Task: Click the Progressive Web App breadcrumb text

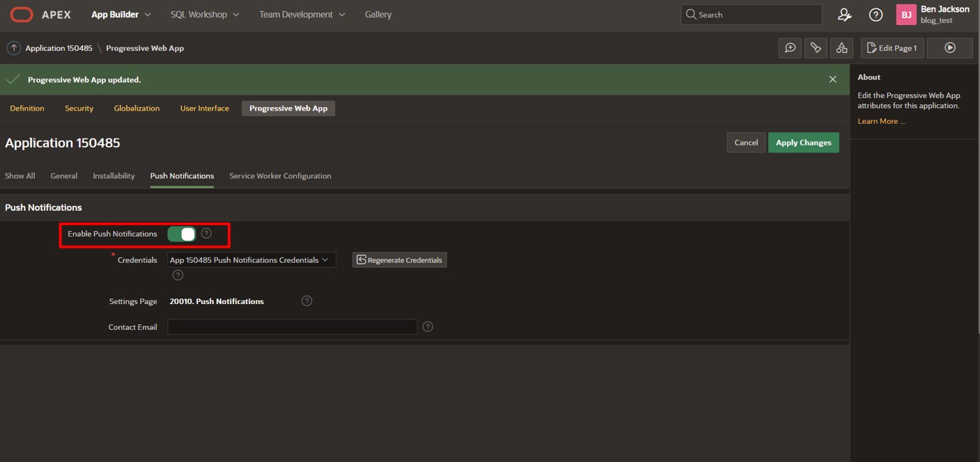Action: [145, 48]
